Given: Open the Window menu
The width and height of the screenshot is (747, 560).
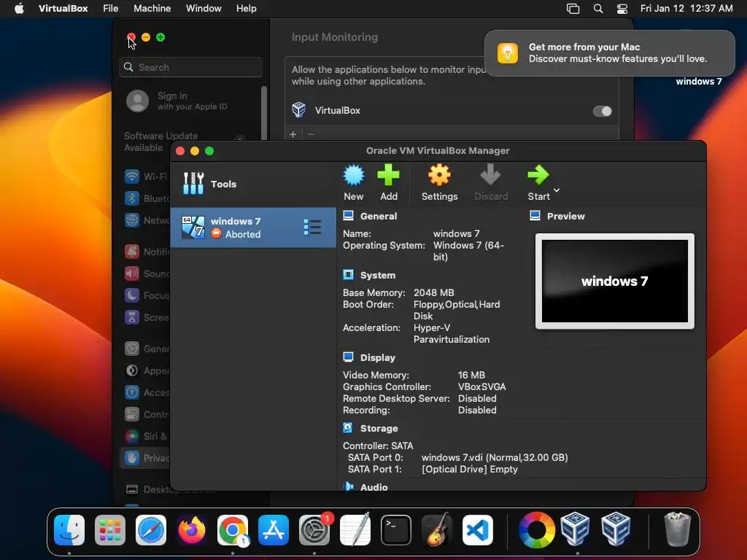Looking at the screenshot, I should click(x=204, y=9).
